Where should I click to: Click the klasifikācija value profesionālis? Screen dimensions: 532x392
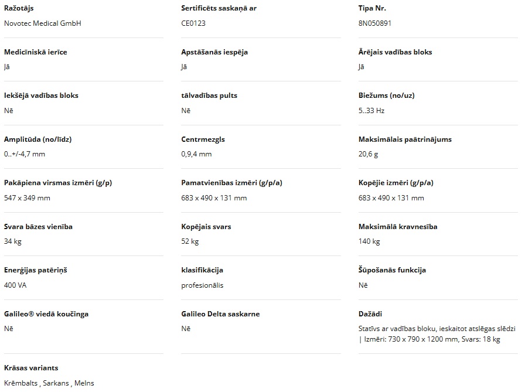tap(202, 285)
